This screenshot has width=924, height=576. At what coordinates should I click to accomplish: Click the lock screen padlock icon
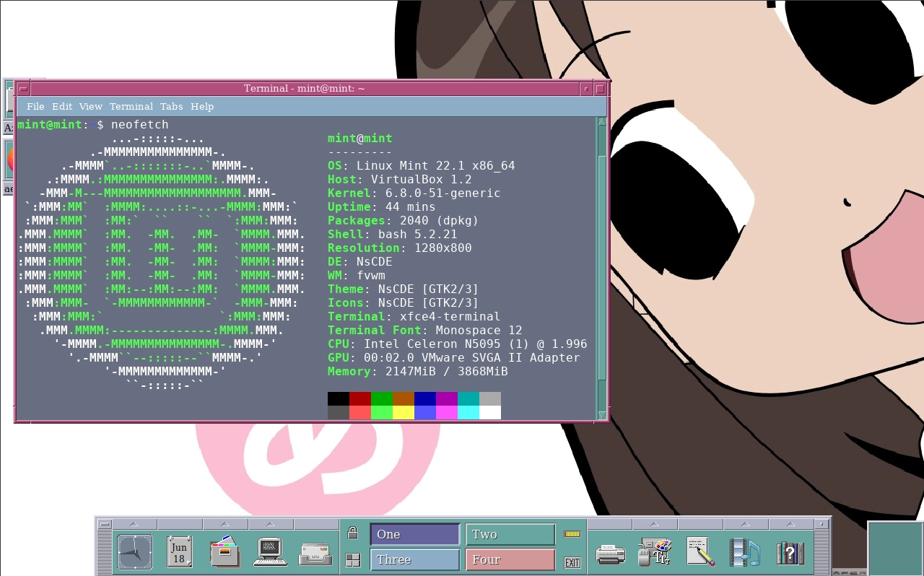pos(352,533)
